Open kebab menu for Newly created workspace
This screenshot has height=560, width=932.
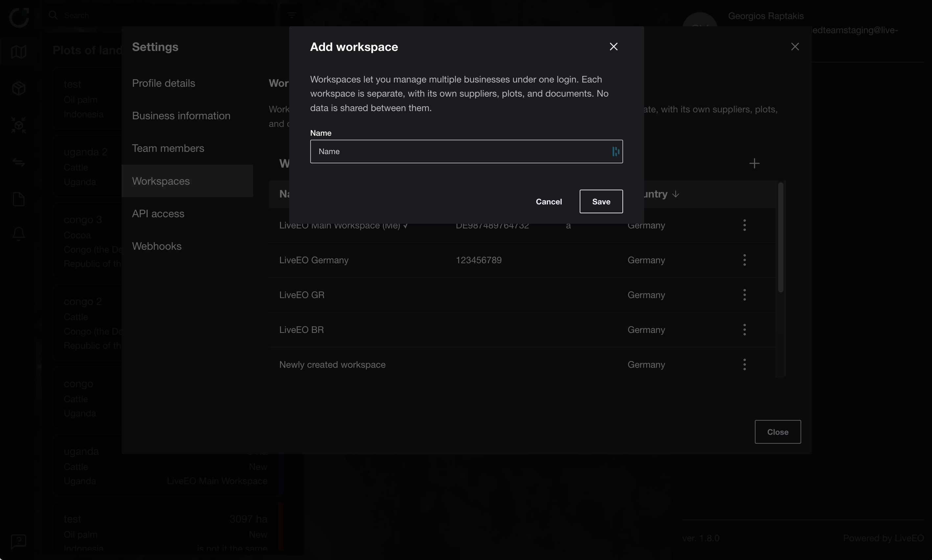(x=744, y=364)
